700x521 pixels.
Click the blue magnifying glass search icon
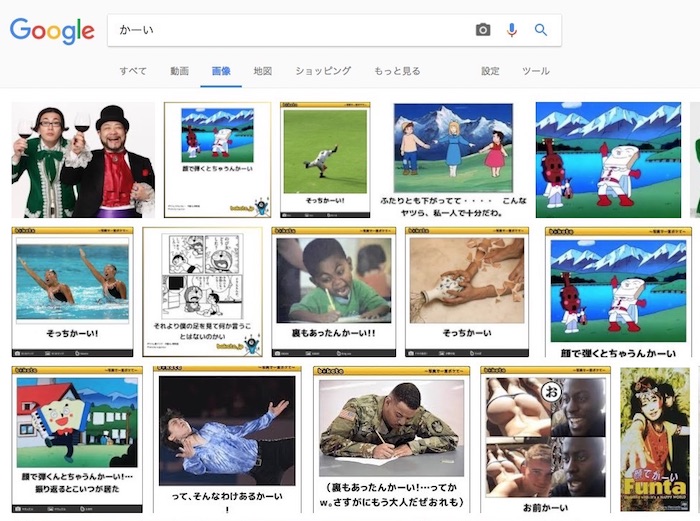(x=541, y=30)
